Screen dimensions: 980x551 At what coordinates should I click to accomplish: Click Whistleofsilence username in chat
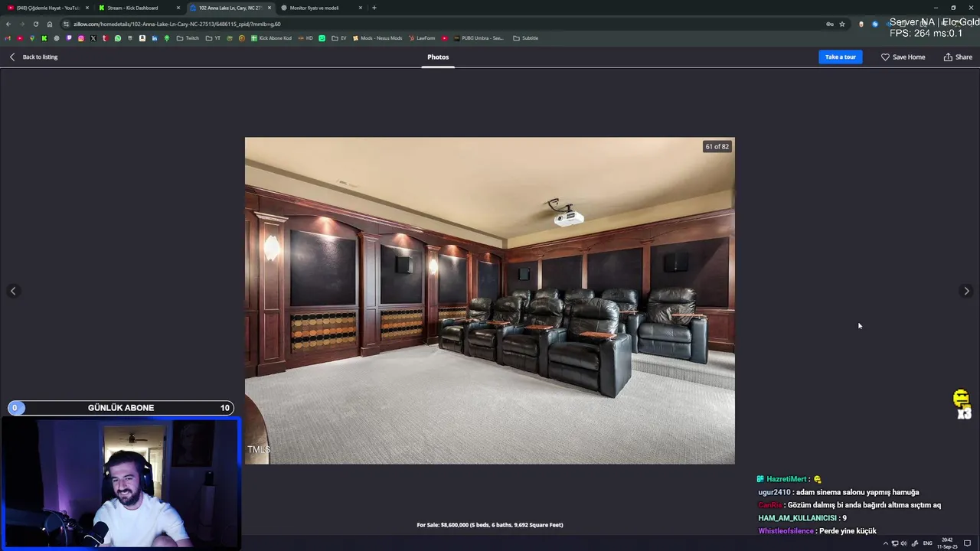coord(786,531)
